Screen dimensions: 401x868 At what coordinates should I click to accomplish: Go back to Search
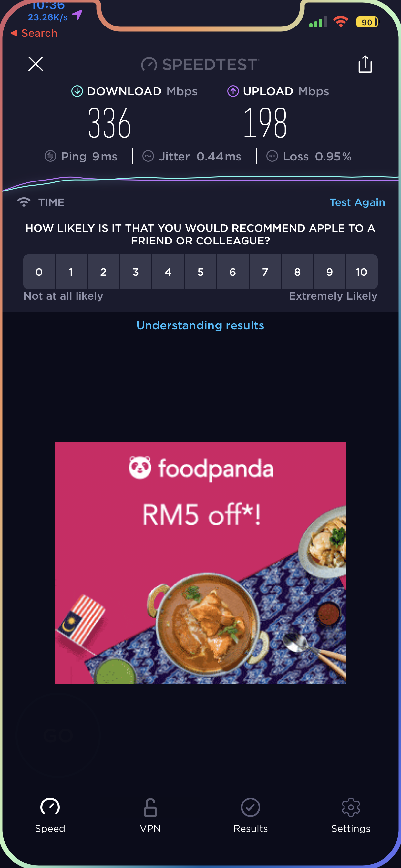(34, 33)
